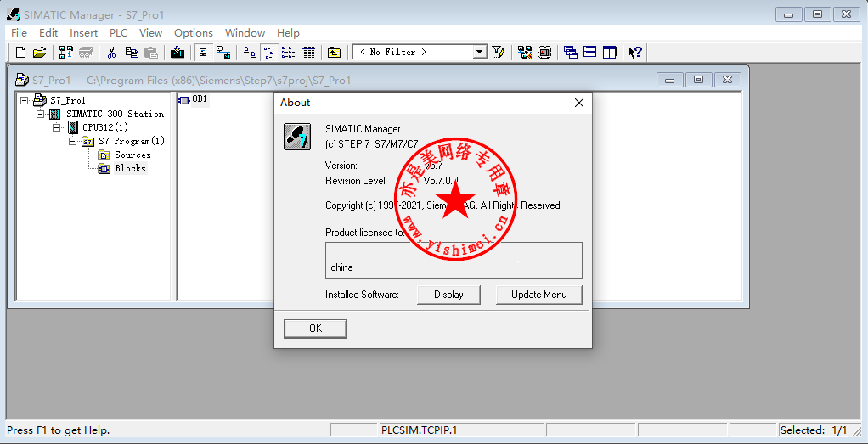
Task: Click the Cut scissors icon
Action: (111, 53)
